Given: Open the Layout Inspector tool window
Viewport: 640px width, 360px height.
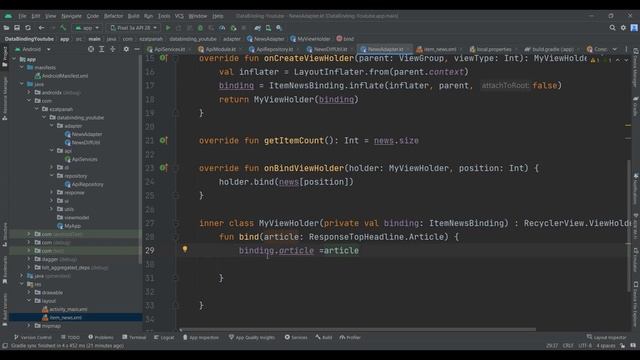Looking at the screenshot, I should tap(606, 337).
